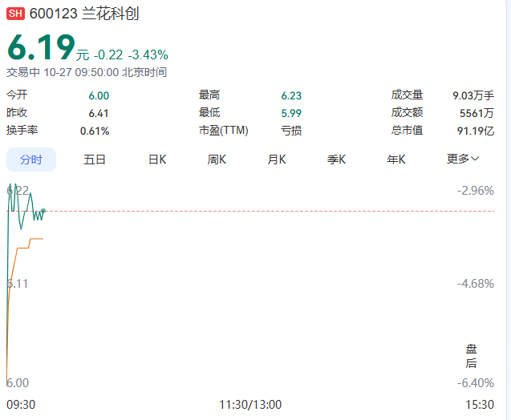This screenshot has width=511, height=420.
Task: Open the 周K weekly candlestick tab
Action: click(x=217, y=160)
